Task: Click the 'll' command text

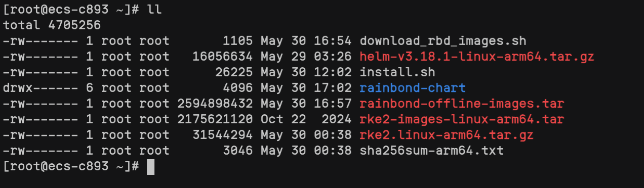Action: click(154, 9)
